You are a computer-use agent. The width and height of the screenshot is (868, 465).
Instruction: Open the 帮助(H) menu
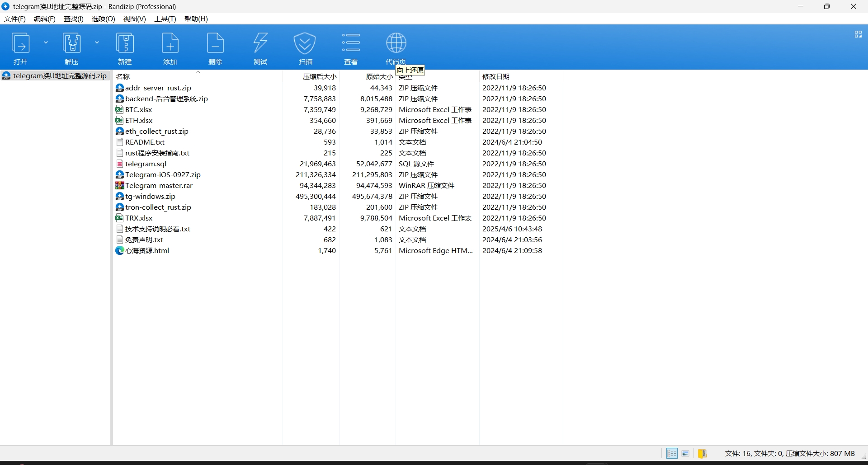click(196, 19)
